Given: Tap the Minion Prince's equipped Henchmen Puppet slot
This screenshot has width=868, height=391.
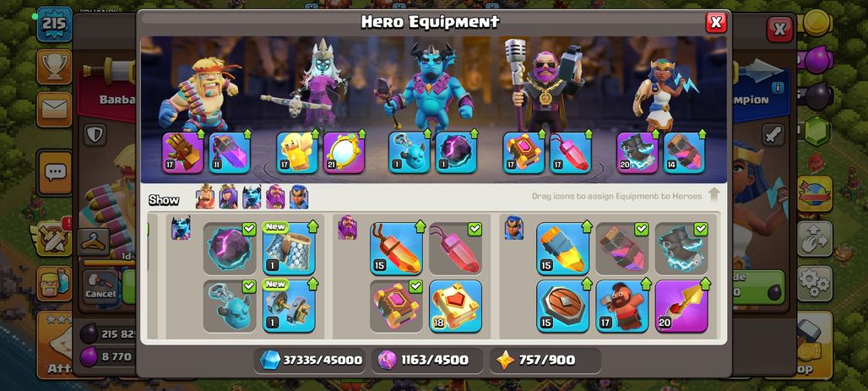Looking at the screenshot, I should coord(409,152).
